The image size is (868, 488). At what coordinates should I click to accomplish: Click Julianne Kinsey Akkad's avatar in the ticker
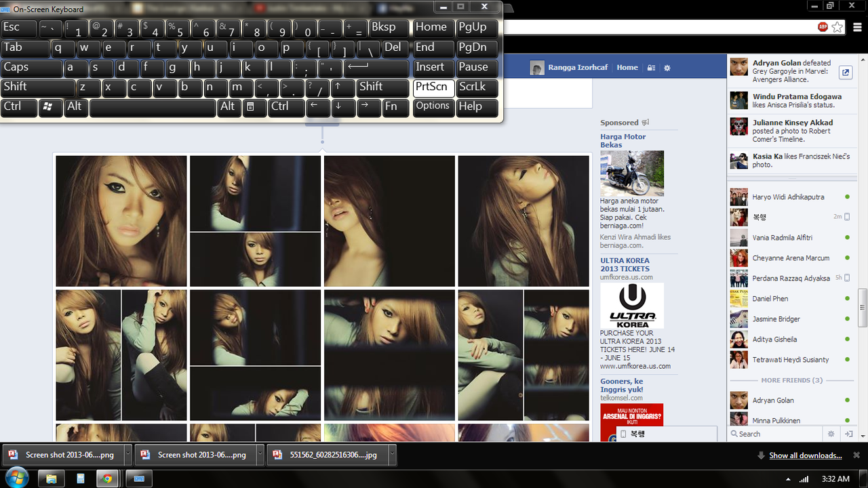click(739, 127)
